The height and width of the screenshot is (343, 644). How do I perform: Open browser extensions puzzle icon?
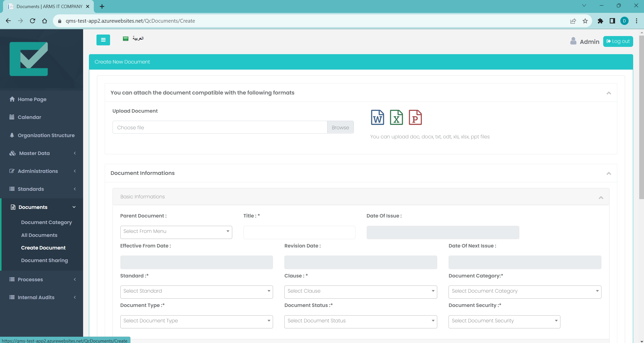(600, 21)
